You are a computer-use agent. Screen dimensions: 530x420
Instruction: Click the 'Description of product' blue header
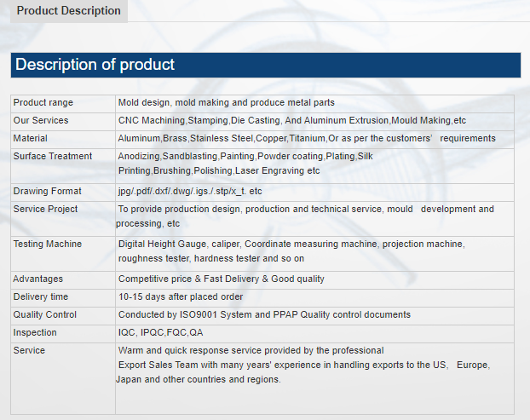coord(95,65)
